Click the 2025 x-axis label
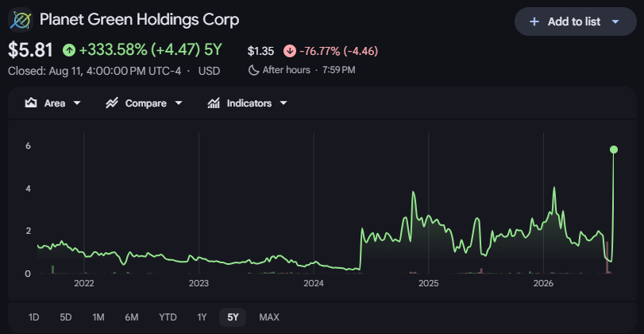 tap(428, 283)
